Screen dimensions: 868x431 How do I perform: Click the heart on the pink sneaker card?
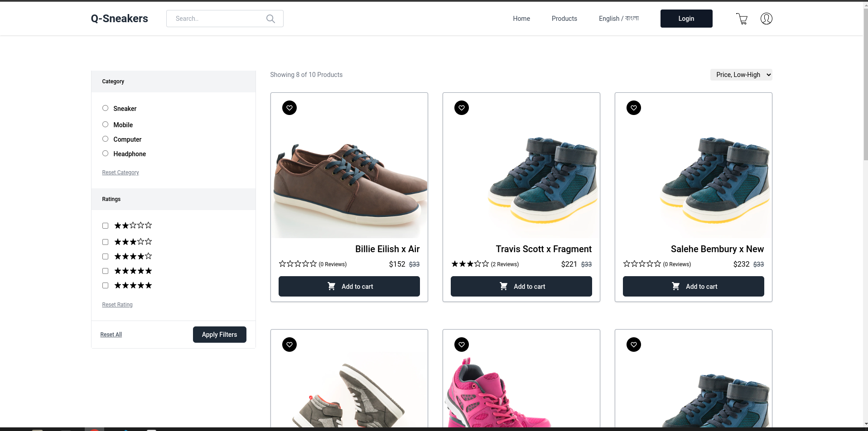tap(462, 345)
